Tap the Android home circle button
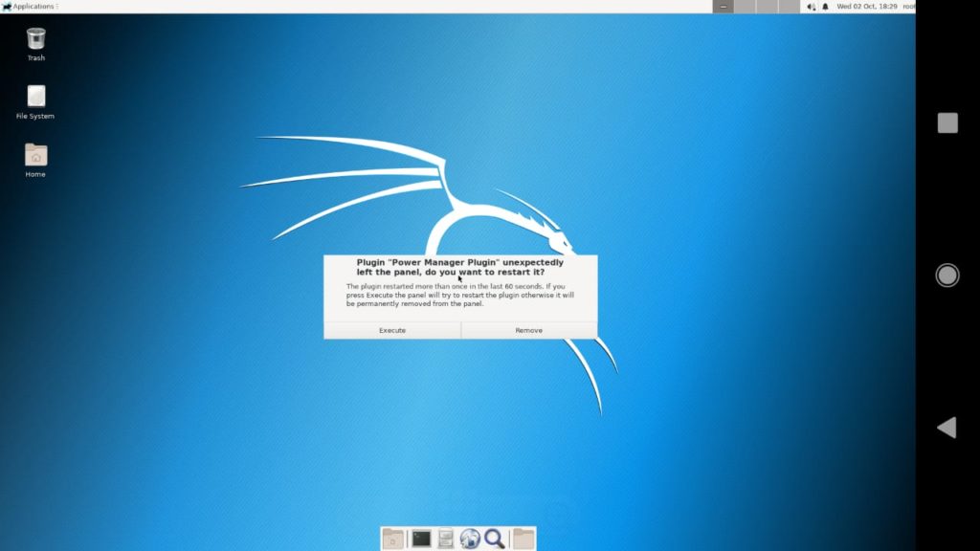 [x=946, y=275]
